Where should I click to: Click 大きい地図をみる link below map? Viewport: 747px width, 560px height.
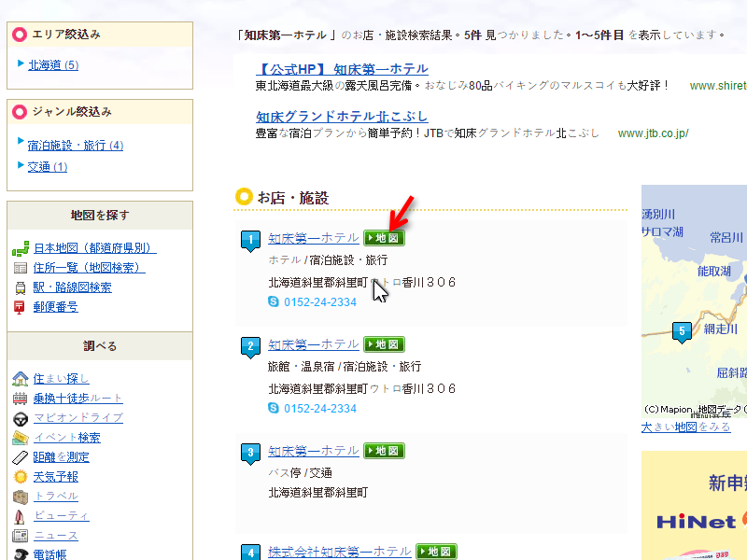(685, 427)
